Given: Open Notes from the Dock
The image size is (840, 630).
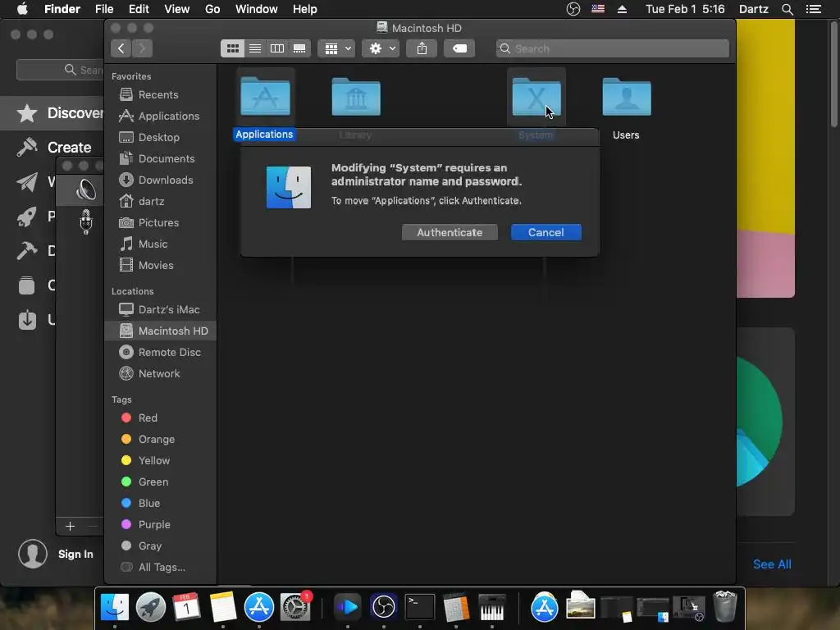Looking at the screenshot, I should (223, 607).
